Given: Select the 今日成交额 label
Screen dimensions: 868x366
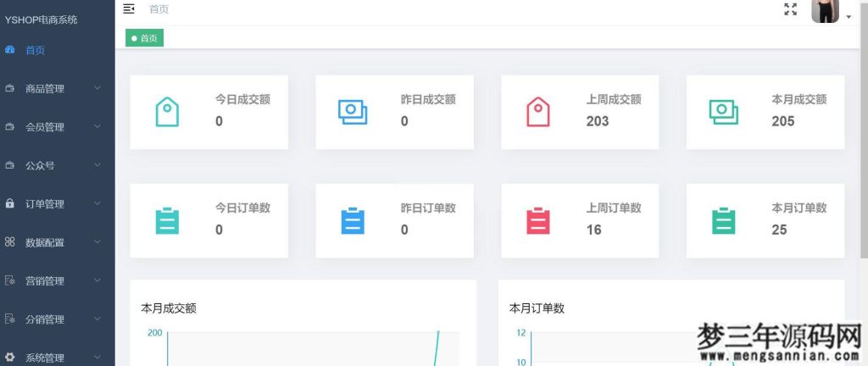Looking at the screenshot, I should coord(242,99).
